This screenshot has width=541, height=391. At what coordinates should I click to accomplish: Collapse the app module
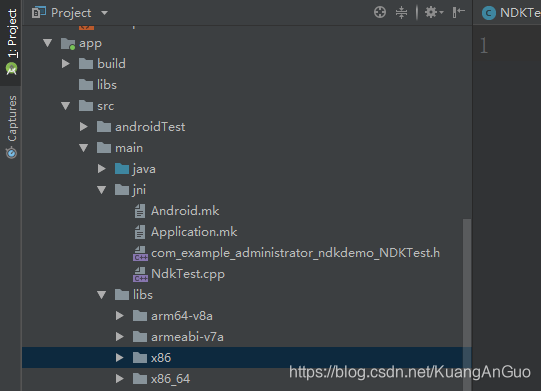(48, 43)
